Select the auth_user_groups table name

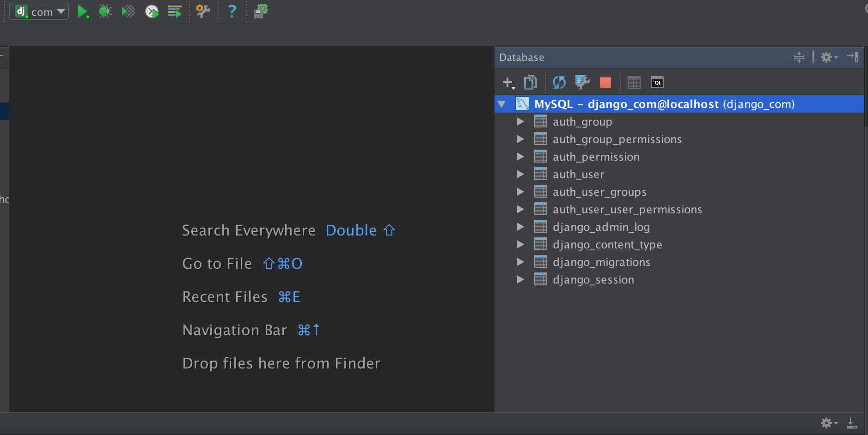[599, 192]
